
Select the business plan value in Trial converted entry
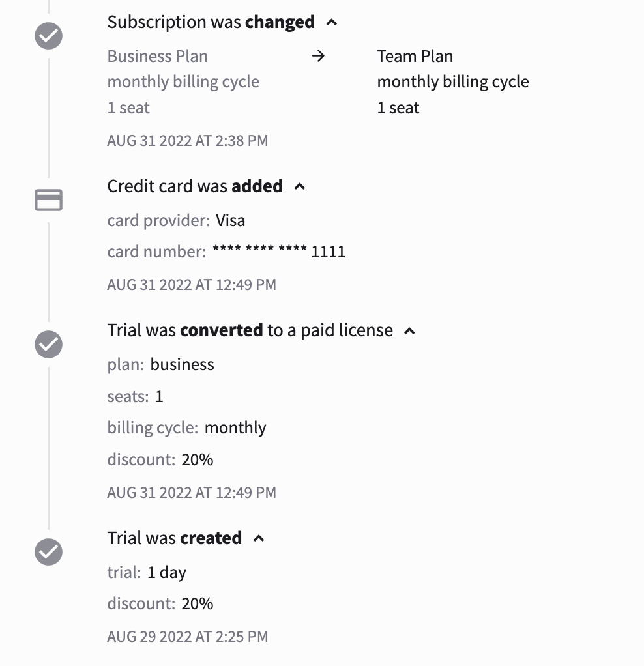pos(182,364)
